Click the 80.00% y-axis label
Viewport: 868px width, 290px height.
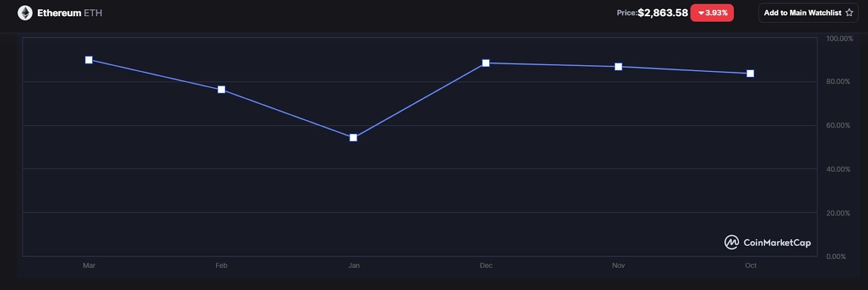(x=838, y=81)
